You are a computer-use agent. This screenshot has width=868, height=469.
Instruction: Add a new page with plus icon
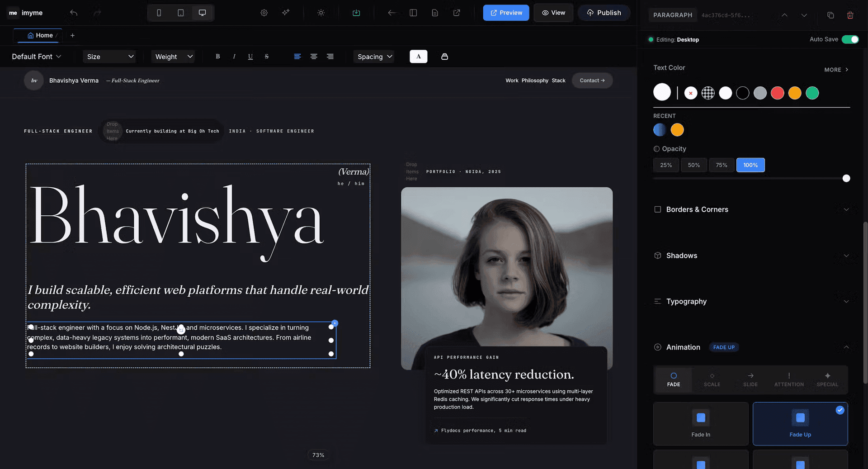coord(72,35)
